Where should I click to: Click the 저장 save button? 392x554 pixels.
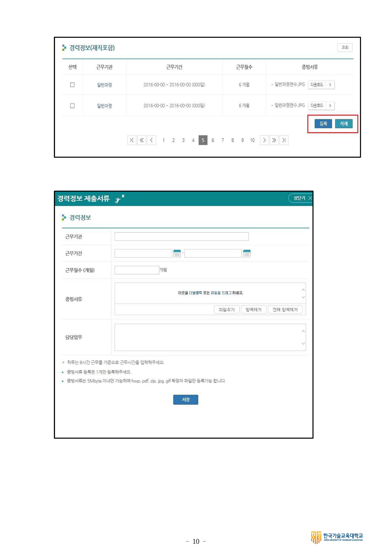[x=186, y=400]
